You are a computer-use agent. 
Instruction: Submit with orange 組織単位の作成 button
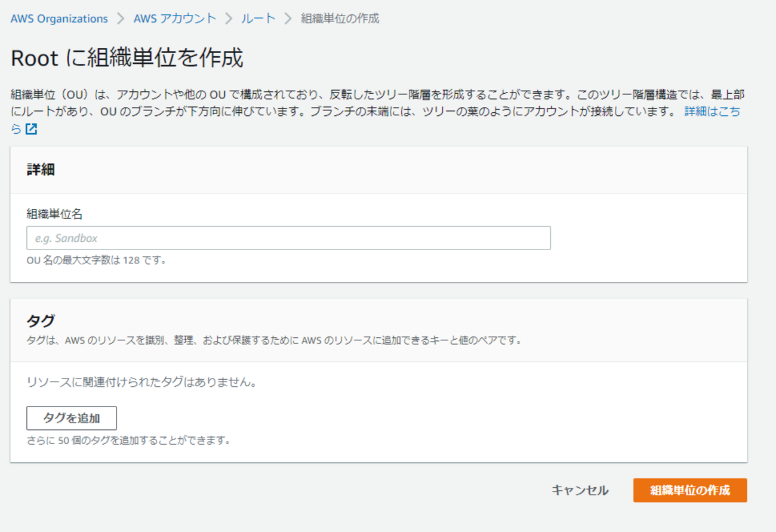point(689,491)
